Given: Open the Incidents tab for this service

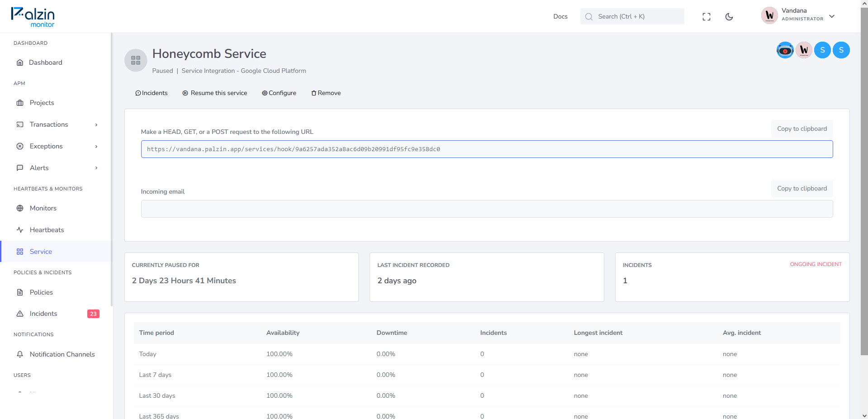Looking at the screenshot, I should pyautogui.click(x=151, y=93).
